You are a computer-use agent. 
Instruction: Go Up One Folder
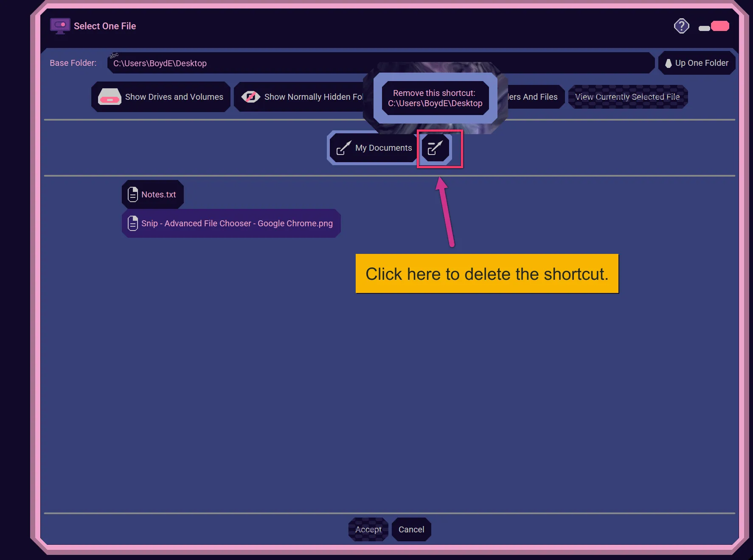[x=697, y=63]
